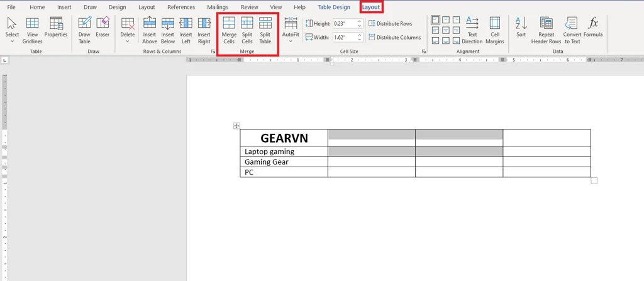The image size is (644, 281).
Task: Click the Gaming Gear cell
Action: pyautogui.click(x=284, y=162)
